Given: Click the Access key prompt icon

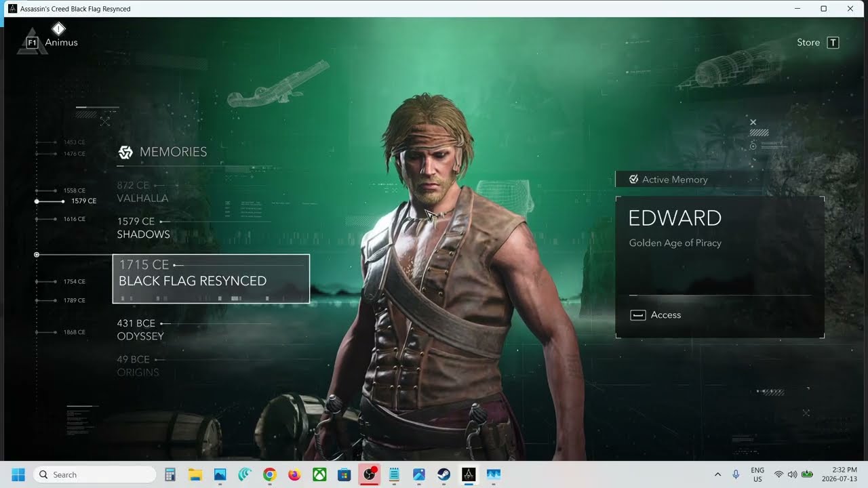Looking at the screenshot, I should tap(637, 315).
